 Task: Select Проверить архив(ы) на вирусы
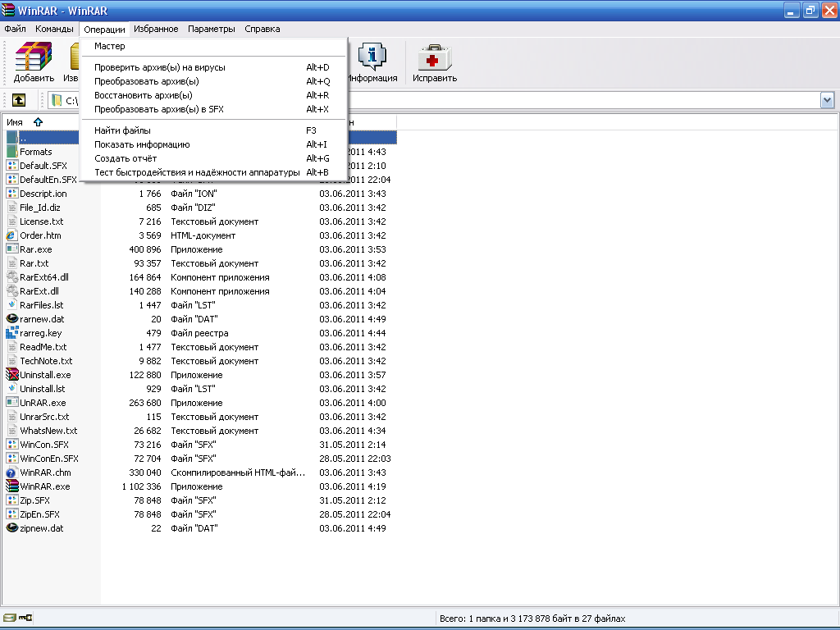click(x=159, y=67)
